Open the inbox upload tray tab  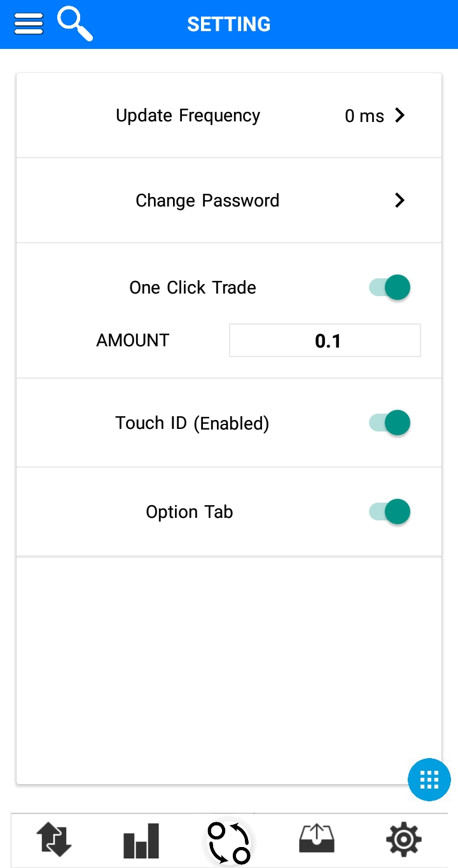click(x=316, y=839)
